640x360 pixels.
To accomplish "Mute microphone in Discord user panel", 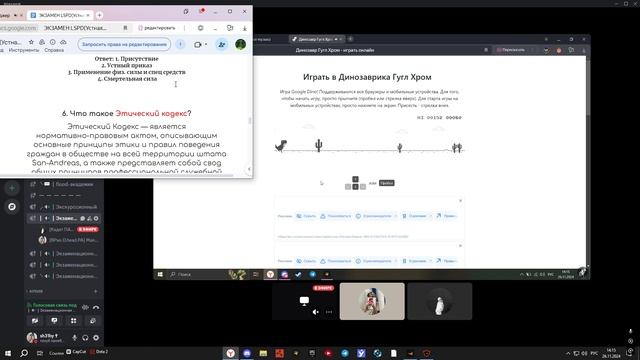I will [x=74, y=338].
